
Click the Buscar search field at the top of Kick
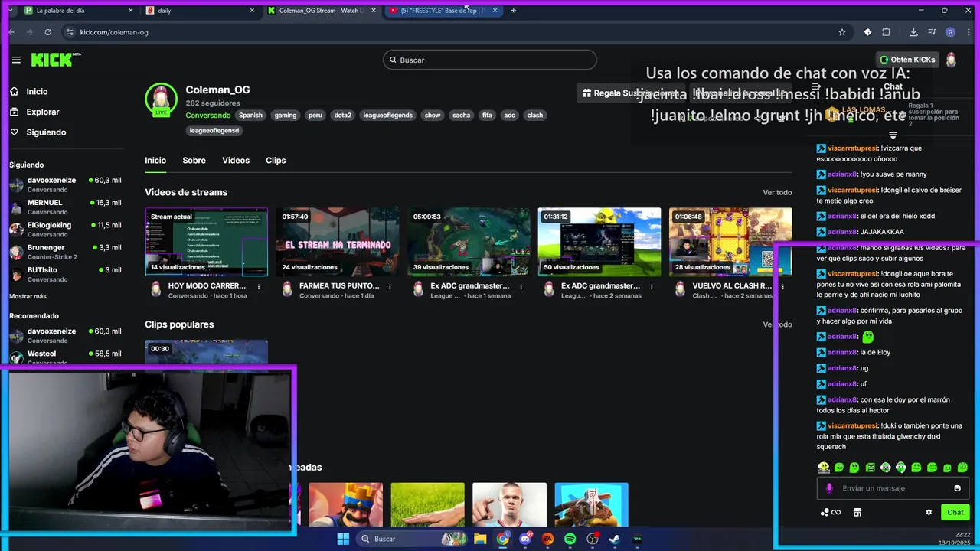click(x=490, y=60)
